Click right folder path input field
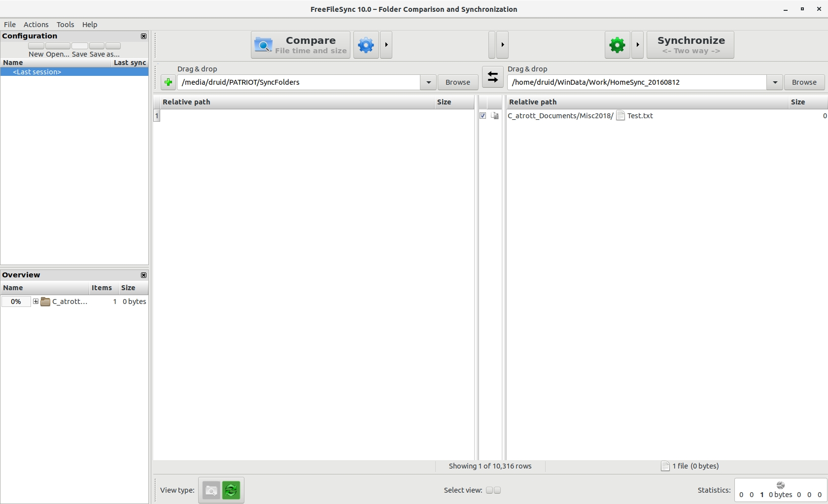Viewport: 828px width, 504px height. pyautogui.click(x=637, y=82)
